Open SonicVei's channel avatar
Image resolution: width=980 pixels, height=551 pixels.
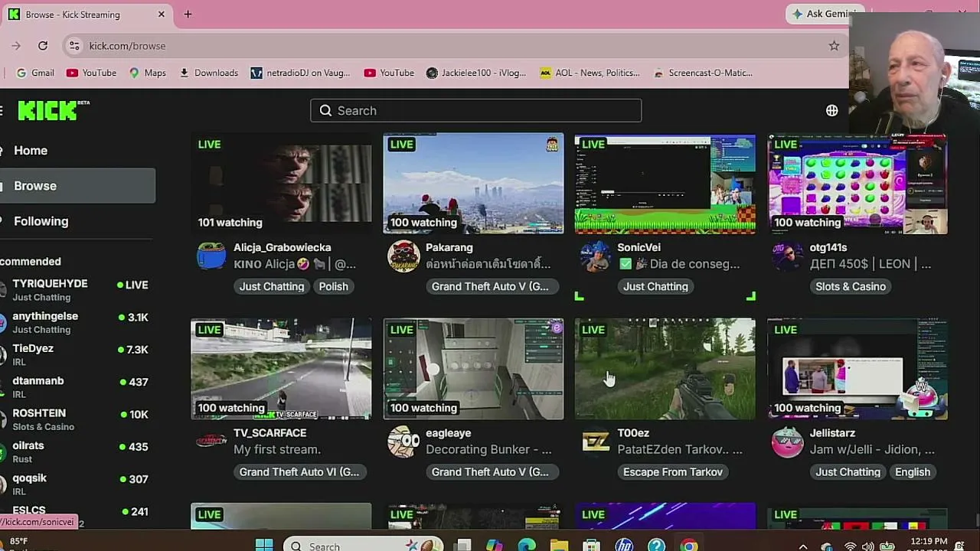coord(595,256)
